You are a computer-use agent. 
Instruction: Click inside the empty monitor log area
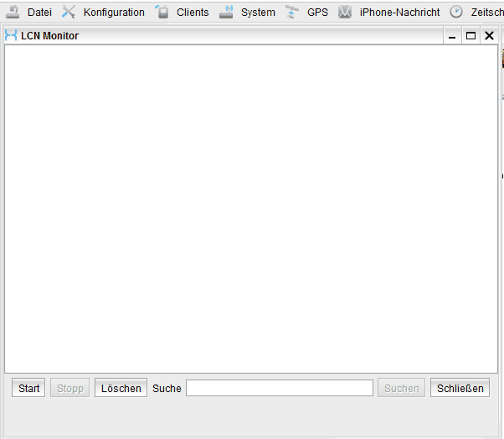point(251,209)
